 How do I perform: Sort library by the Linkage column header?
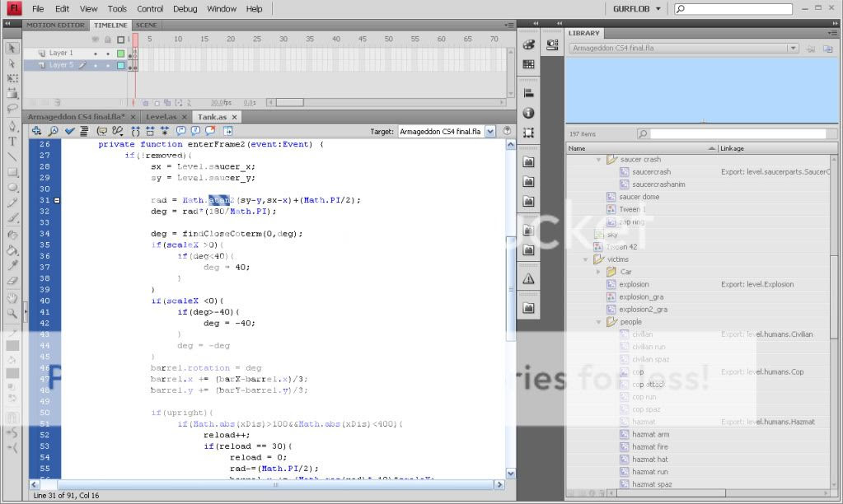(733, 149)
